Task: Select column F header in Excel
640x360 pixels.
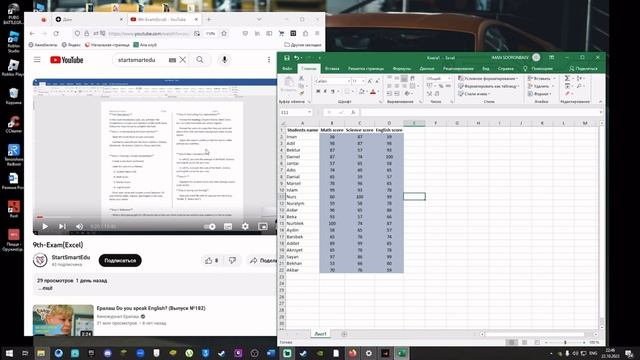Action: pos(436,123)
